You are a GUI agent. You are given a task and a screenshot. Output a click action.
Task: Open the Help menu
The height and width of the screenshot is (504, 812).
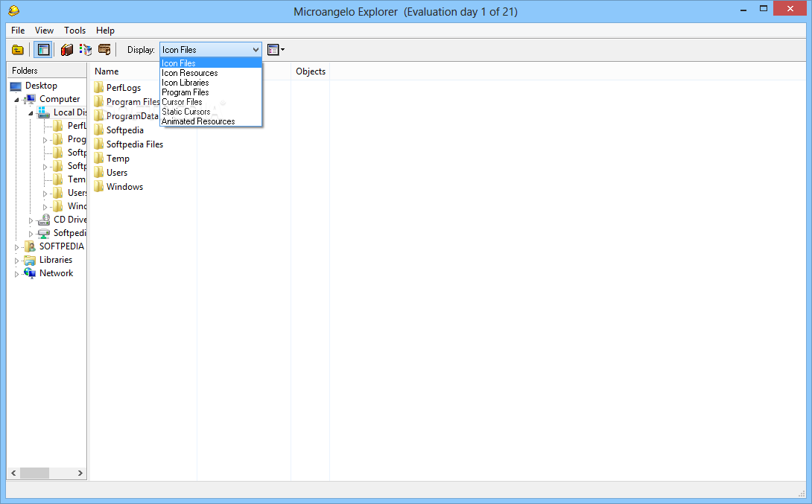click(105, 31)
